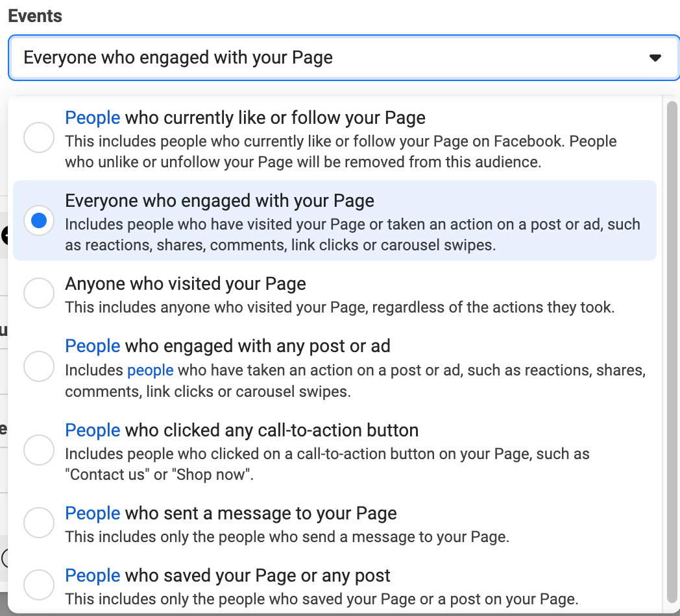Image resolution: width=680 pixels, height=616 pixels.
Task: Click the People link in engaged post option
Action: [92, 346]
